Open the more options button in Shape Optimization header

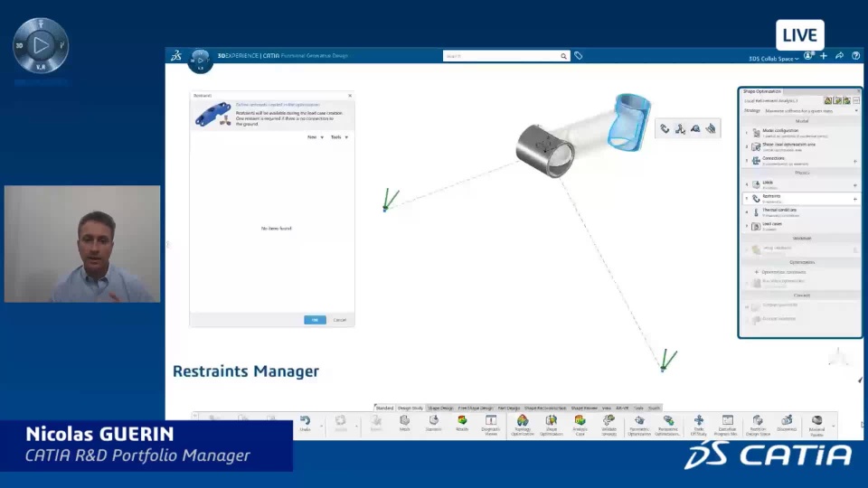[856, 100]
